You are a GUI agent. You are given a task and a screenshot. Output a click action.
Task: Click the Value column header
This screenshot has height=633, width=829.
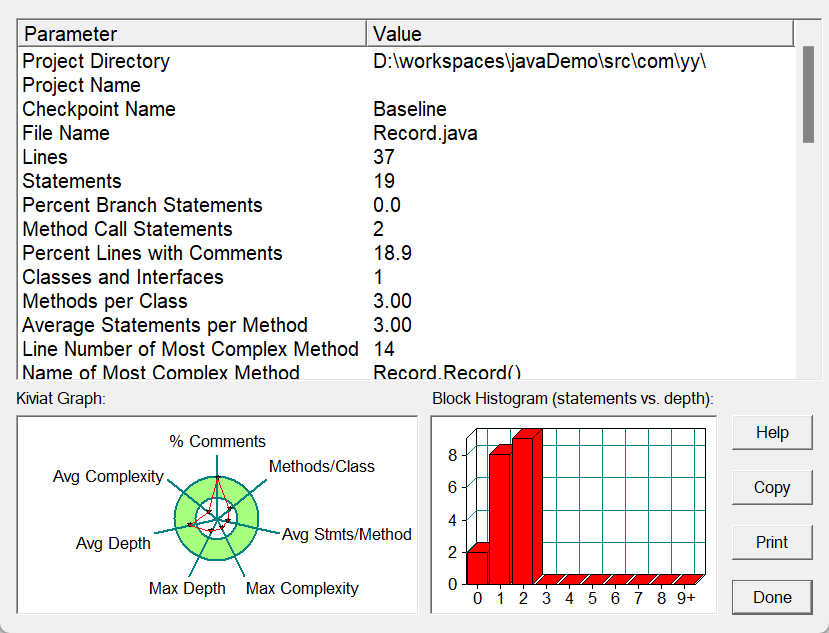[x=580, y=34]
